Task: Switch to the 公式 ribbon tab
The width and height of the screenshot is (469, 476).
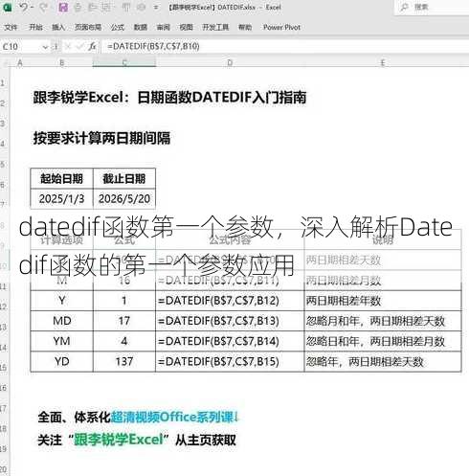Action: pyautogui.click(x=117, y=28)
